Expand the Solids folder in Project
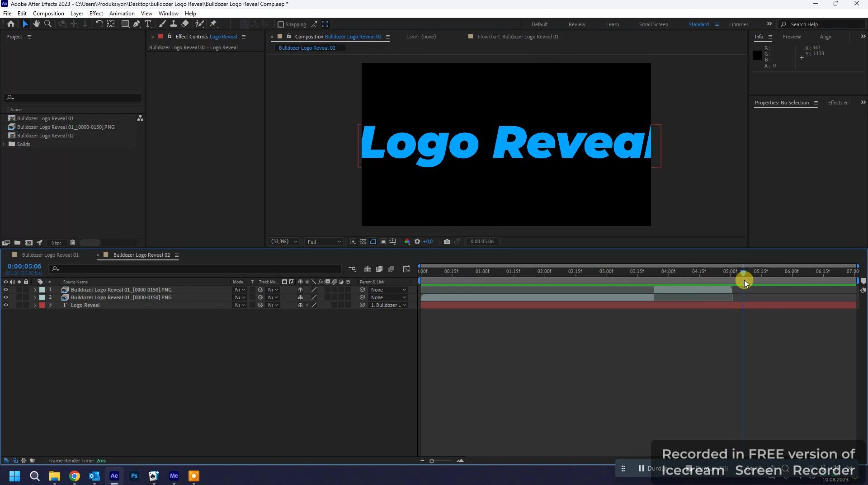Viewport: 868px width, 485px height. [4, 144]
